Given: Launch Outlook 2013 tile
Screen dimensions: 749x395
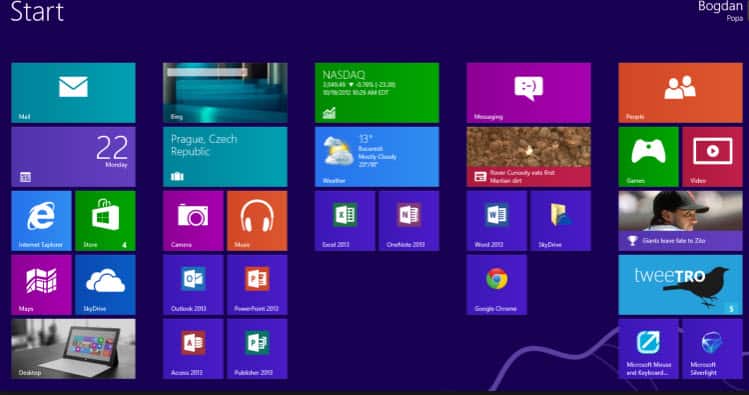Looking at the screenshot, I should [x=193, y=285].
